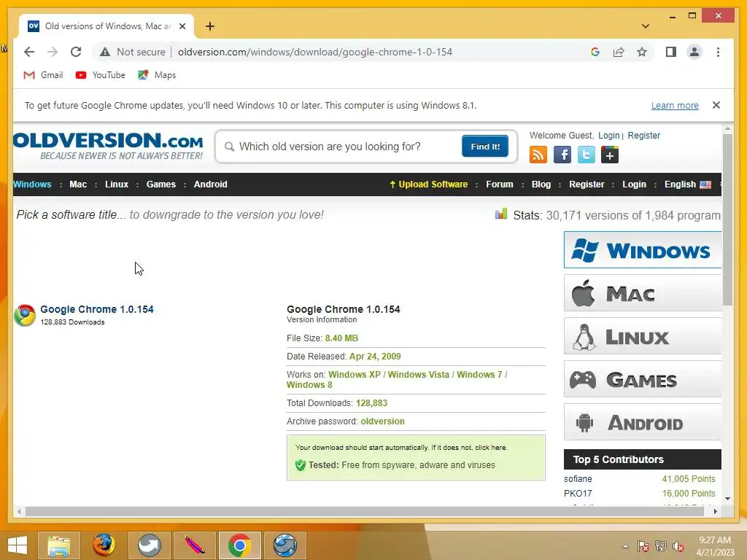Click the muted volume tray icon

click(x=678, y=546)
